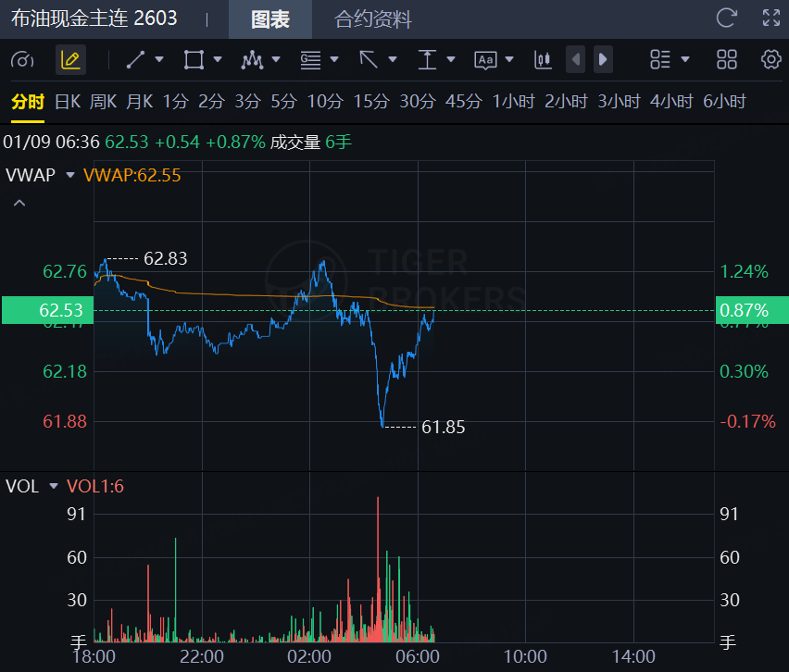This screenshot has width=789, height=672.
Task: Refresh the chart data
Action: 727,18
